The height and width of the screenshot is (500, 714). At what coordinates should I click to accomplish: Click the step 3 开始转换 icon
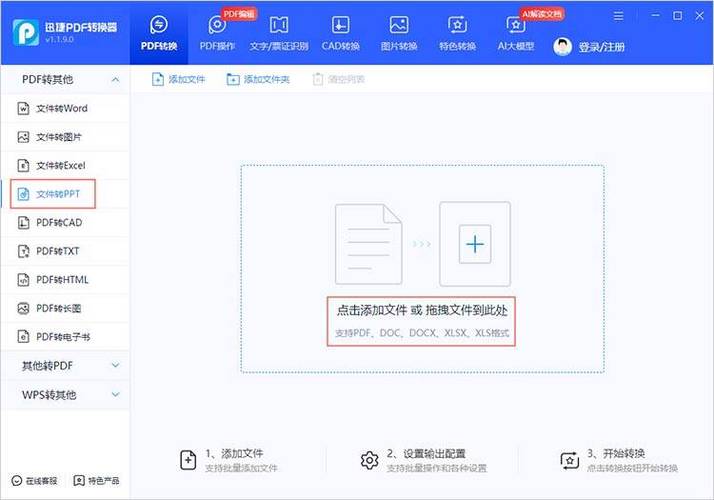pyautogui.click(x=569, y=460)
